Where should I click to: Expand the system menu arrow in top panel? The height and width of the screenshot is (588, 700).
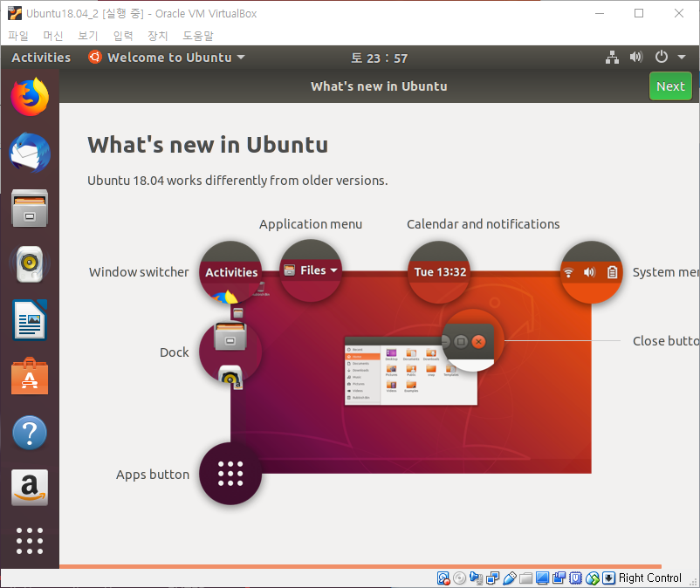[x=682, y=57]
